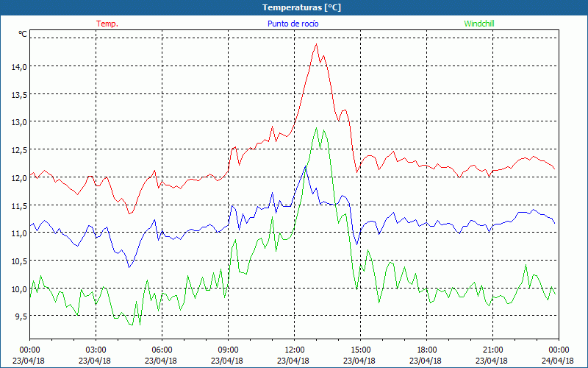Viewport: 588px width, 368px height.
Task: Click the '11,0' y-axis value
Action: click(19, 233)
